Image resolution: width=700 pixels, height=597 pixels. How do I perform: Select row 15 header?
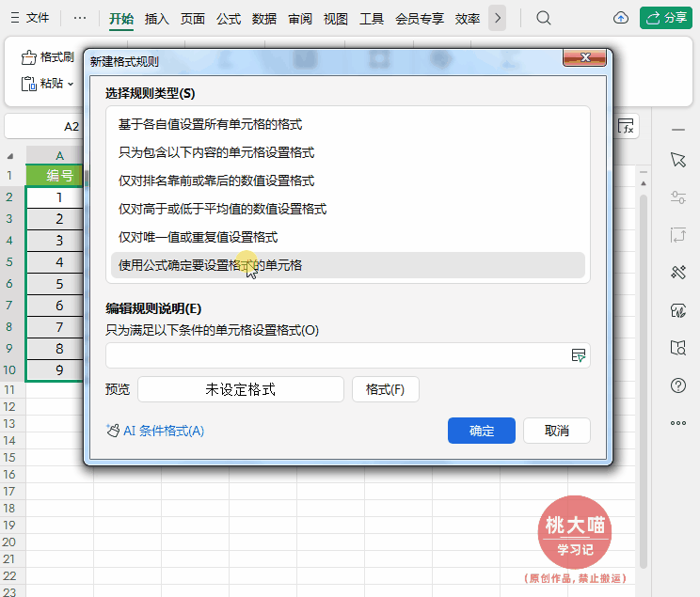pyautogui.click(x=9, y=457)
